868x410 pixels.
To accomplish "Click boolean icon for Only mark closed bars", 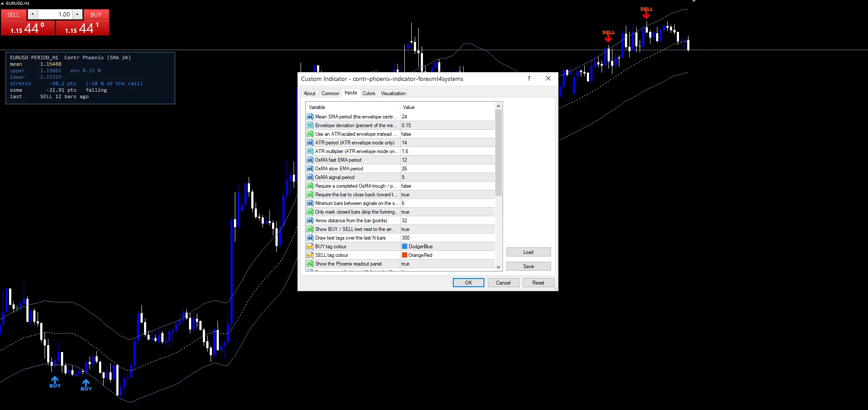I will point(310,212).
